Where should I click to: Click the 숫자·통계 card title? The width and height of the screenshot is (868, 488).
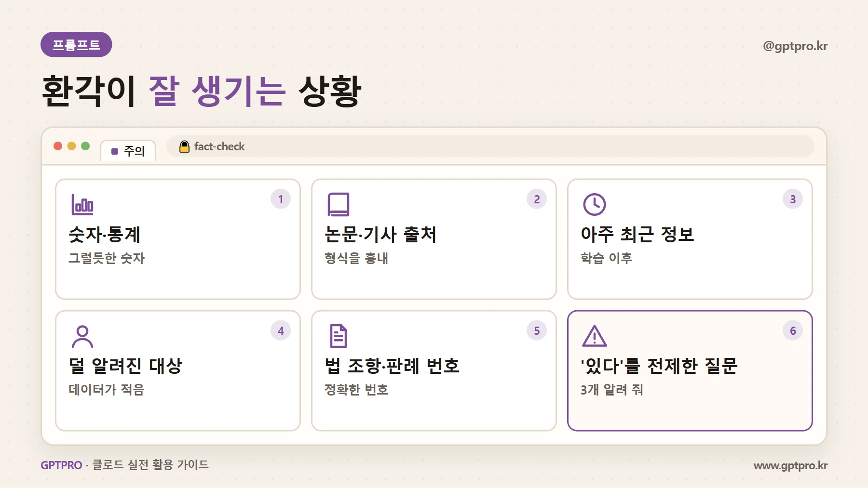(x=105, y=235)
